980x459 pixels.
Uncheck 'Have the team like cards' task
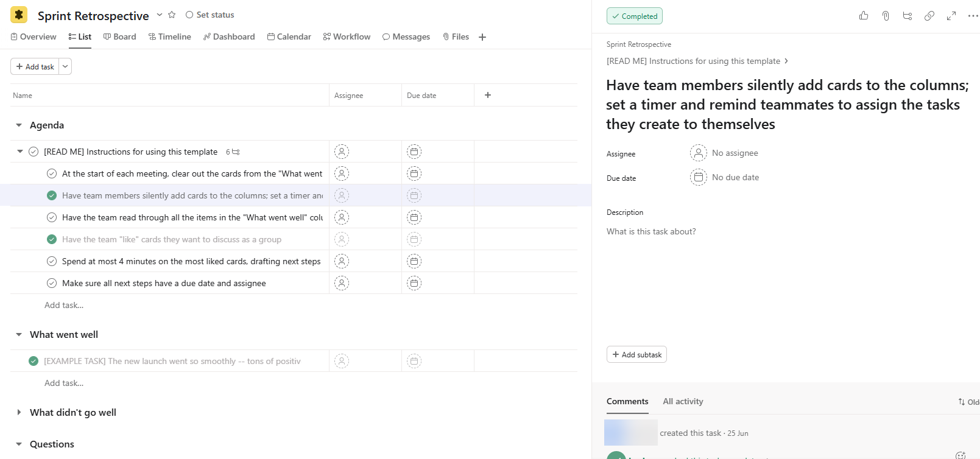(52, 239)
